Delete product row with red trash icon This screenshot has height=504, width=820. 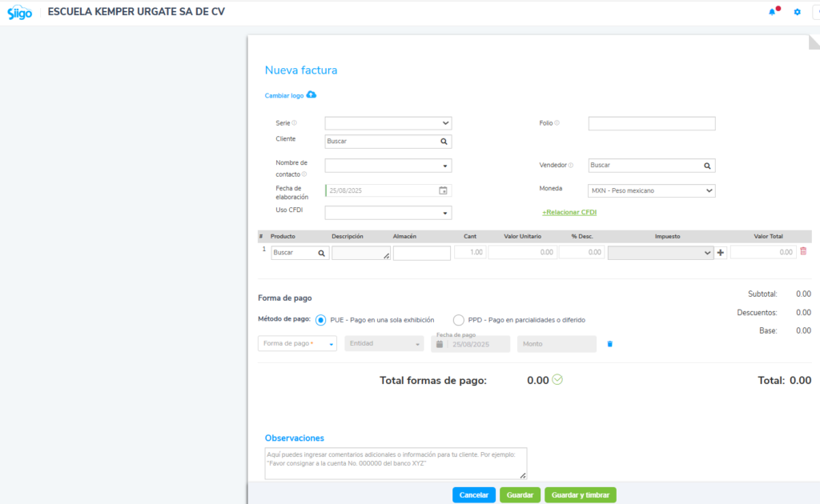pos(803,251)
